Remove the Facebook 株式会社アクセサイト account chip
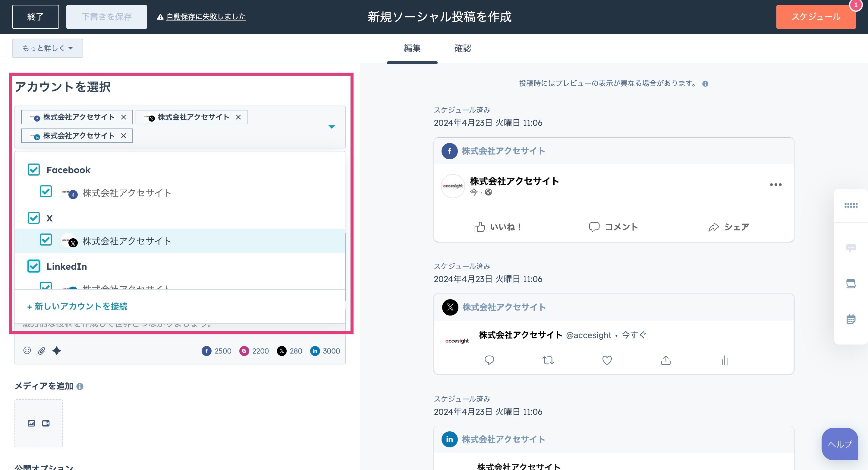The image size is (868, 470). click(x=124, y=117)
